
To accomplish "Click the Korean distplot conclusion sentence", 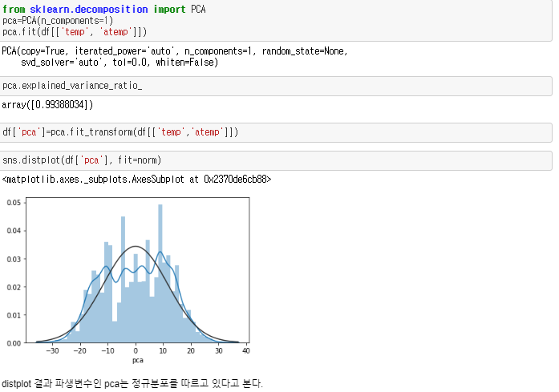I will [x=132, y=383].
